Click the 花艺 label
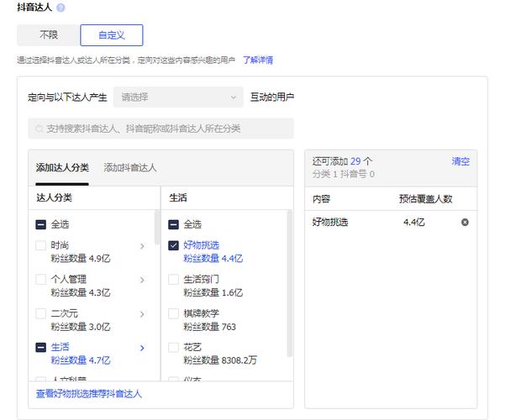 click(x=192, y=347)
